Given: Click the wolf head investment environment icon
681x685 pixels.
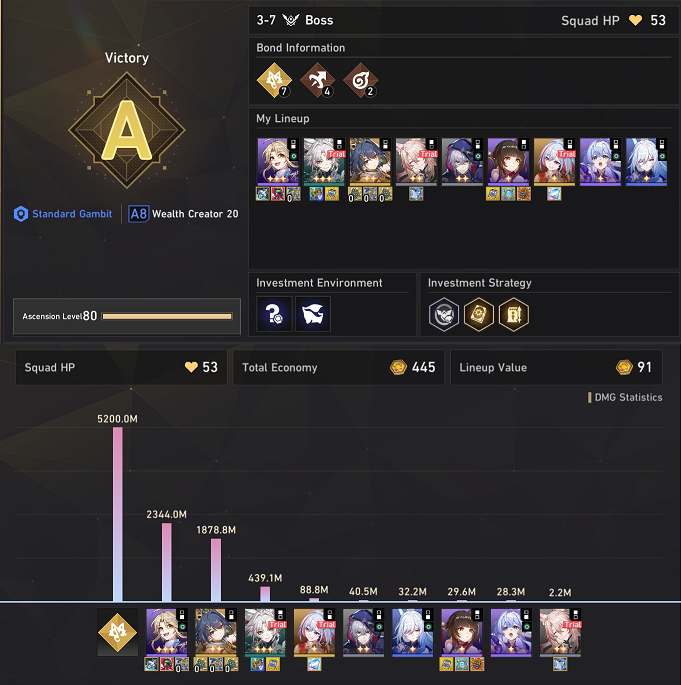Looking at the screenshot, I should [x=313, y=314].
